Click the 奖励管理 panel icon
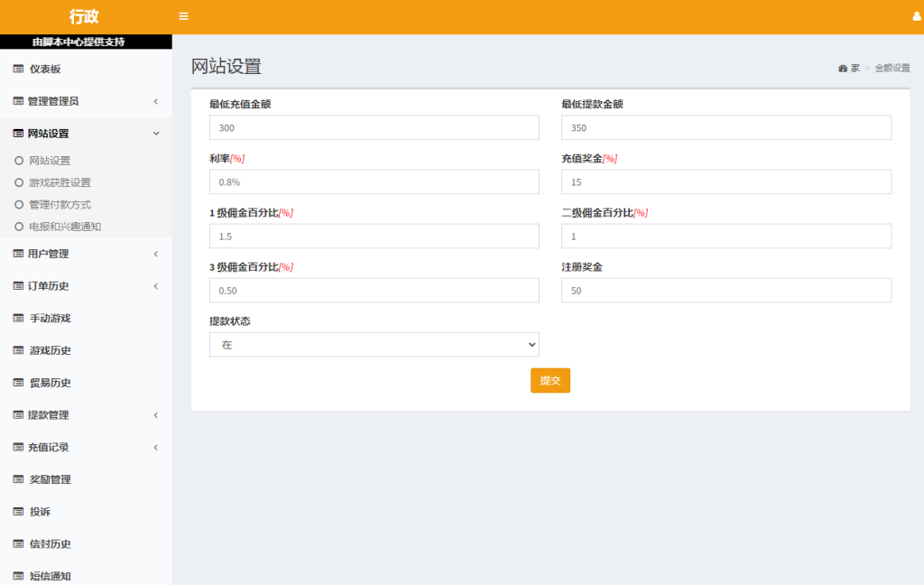This screenshot has width=924, height=585. [16, 479]
